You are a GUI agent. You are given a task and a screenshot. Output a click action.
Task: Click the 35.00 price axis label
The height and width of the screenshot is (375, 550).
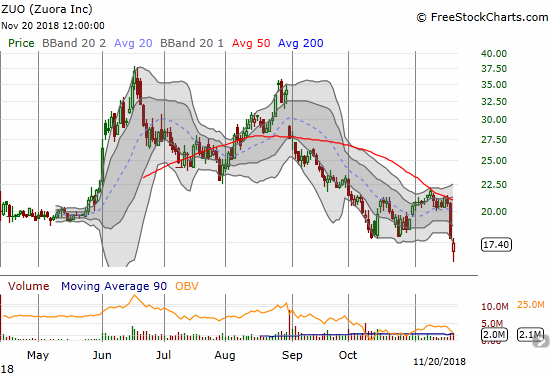pos(494,85)
